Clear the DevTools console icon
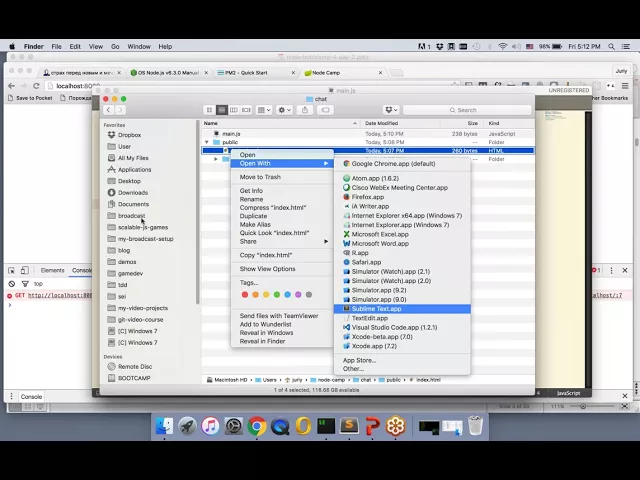Viewport: 640px width, 480px height. point(11,284)
